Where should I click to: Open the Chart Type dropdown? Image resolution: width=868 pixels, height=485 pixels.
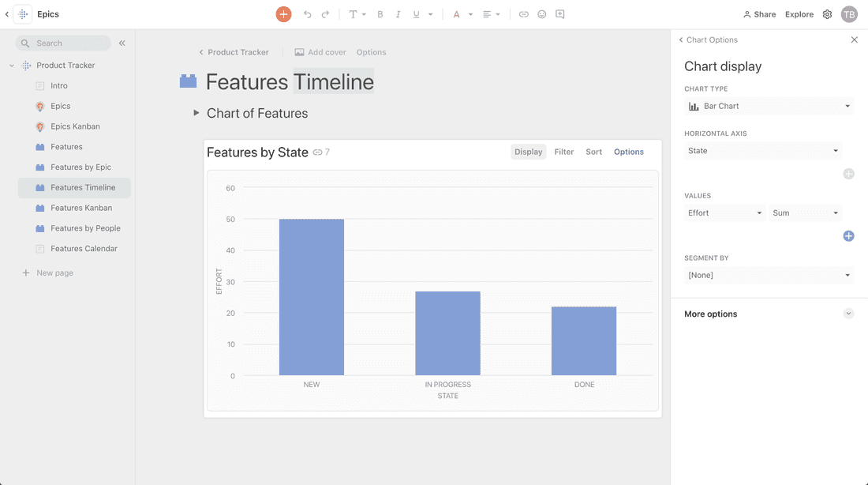pos(769,106)
